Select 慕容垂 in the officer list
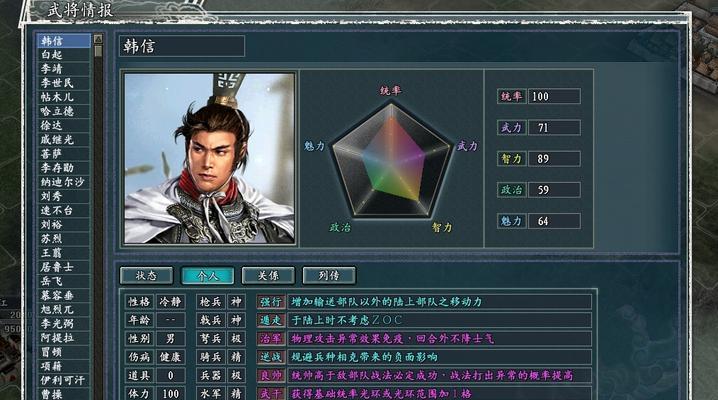718x400 pixels. [64, 296]
